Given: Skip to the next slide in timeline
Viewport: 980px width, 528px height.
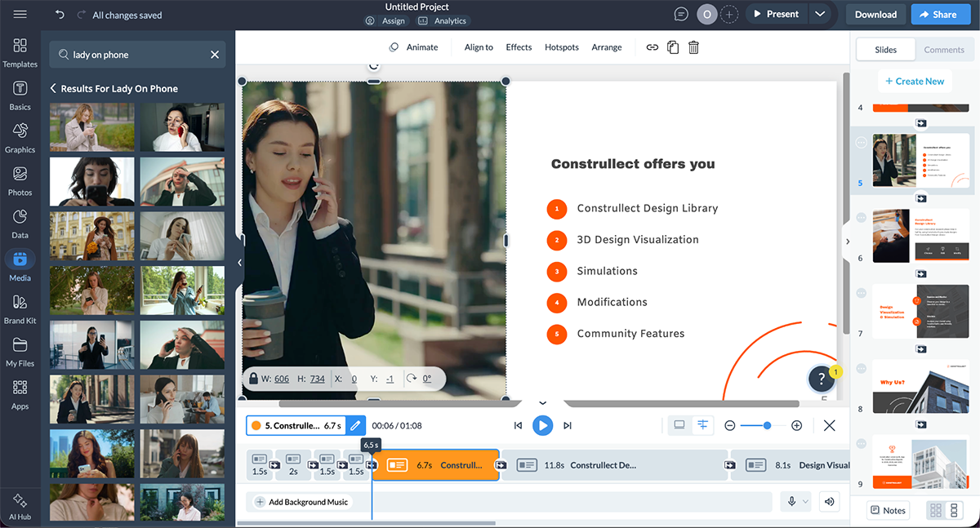Looking at the screenshot, I should [568, 425].
